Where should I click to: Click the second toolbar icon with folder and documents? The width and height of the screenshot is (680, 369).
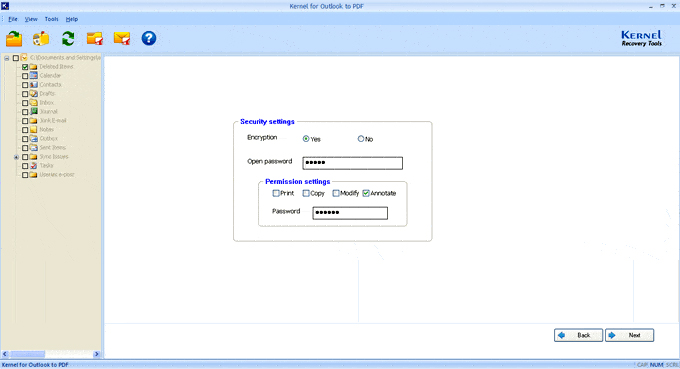point(41,39)
